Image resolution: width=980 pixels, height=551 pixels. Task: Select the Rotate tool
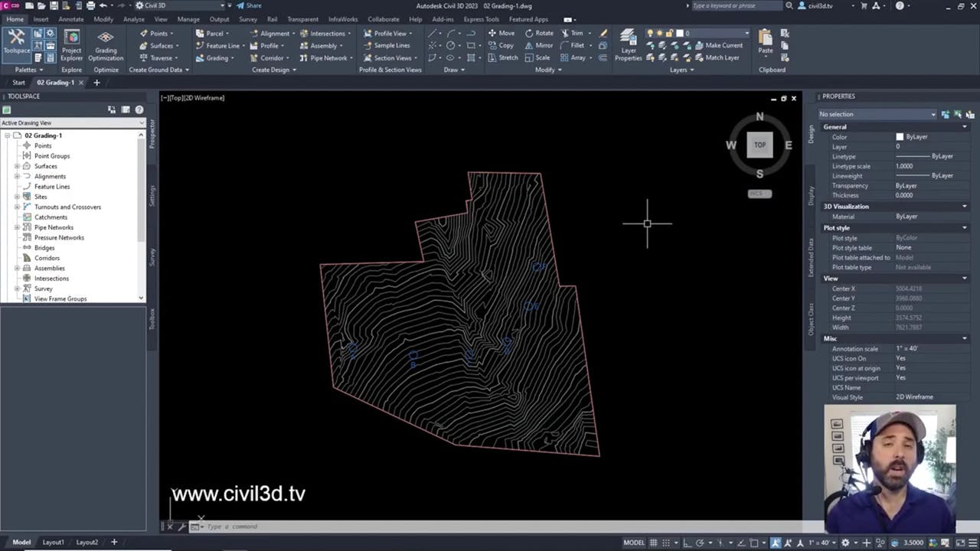(x=538, y=33)
